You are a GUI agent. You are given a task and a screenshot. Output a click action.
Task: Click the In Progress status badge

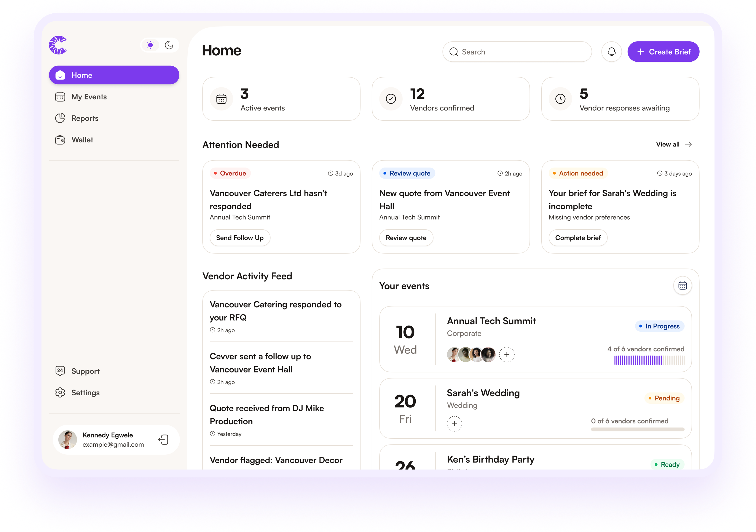tap(660, 326)
